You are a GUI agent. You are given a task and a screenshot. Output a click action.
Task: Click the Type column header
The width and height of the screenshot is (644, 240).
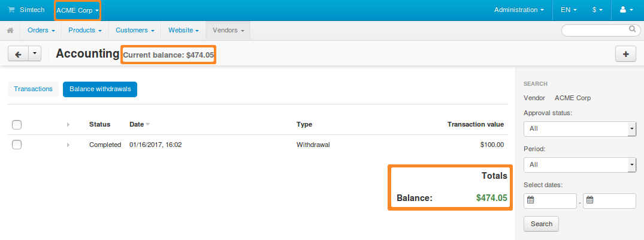click(304, 124)
